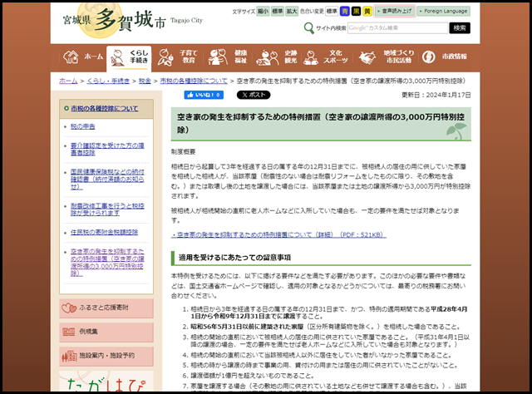
Task: Open sidebar heading 市税の各種控除について
Action: (105, 109)
